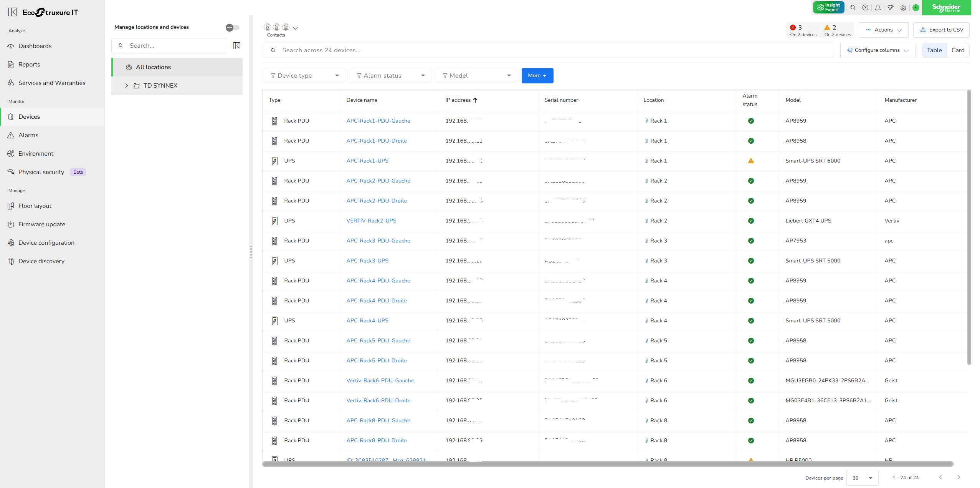980x488 pixels.
Task: Open the global search magnifier in header
Action: click(x=853, y=8)
